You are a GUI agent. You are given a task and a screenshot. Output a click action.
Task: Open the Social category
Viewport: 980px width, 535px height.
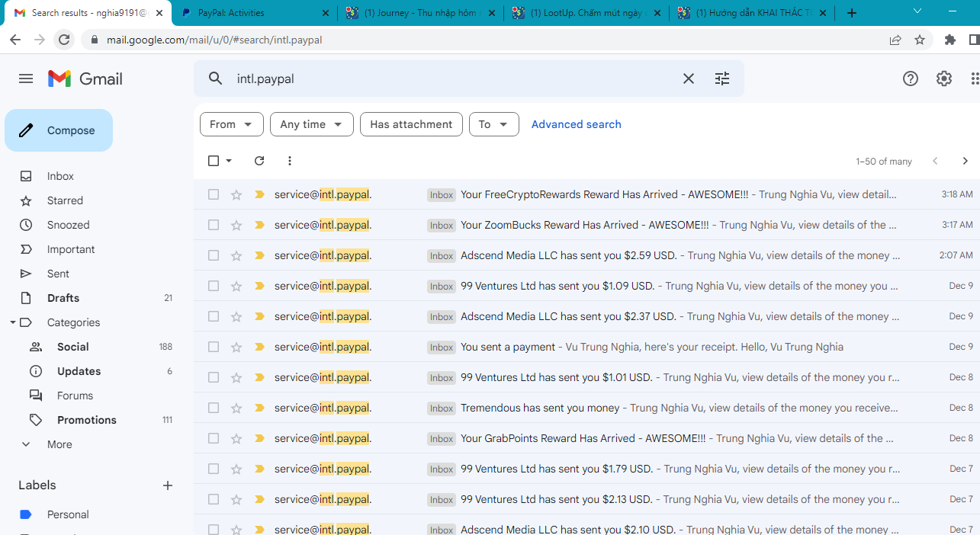pos(73,347)
